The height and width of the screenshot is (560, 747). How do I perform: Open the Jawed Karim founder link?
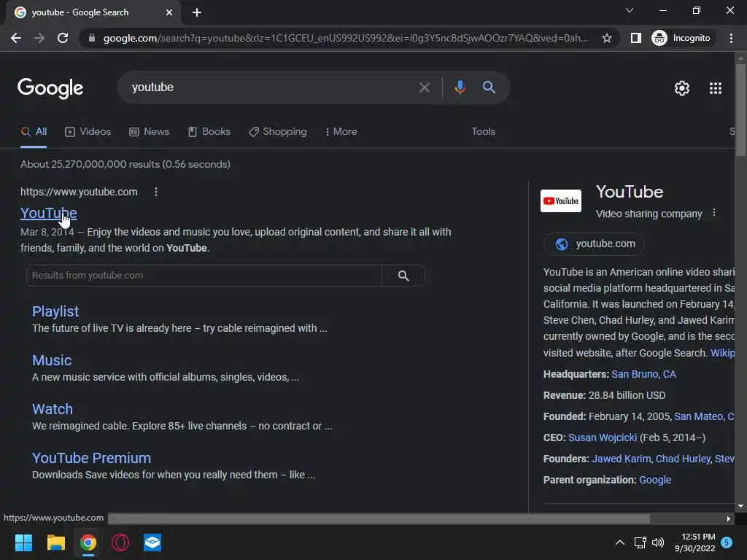622,459
